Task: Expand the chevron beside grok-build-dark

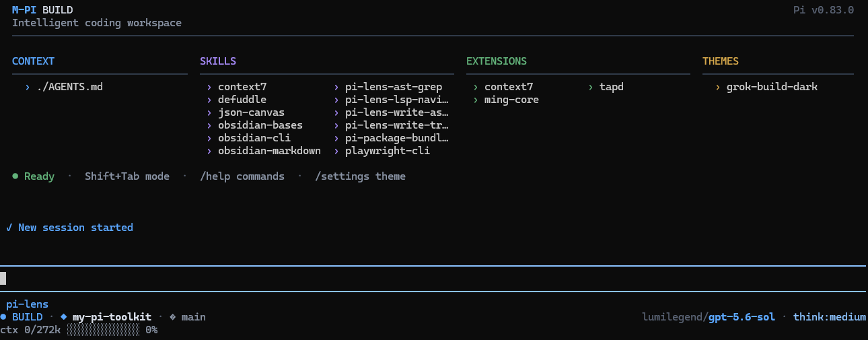Action: 718,87
